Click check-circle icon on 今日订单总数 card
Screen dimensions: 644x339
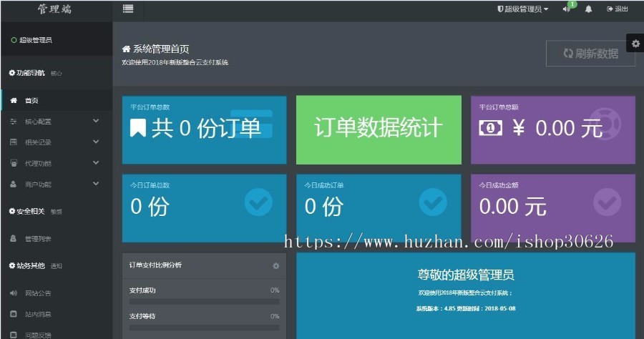tap(258, 202)
